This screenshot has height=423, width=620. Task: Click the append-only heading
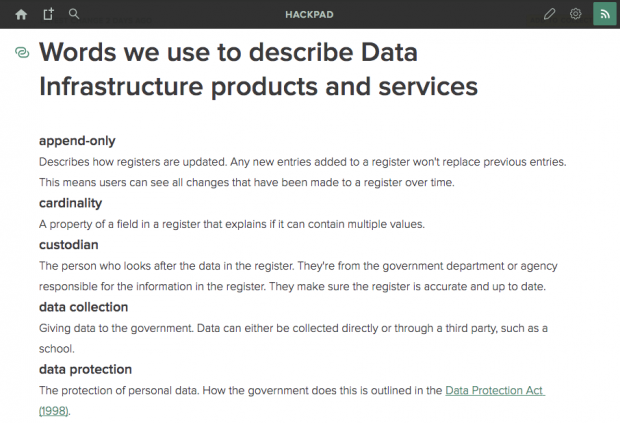(x=77, y=141)
